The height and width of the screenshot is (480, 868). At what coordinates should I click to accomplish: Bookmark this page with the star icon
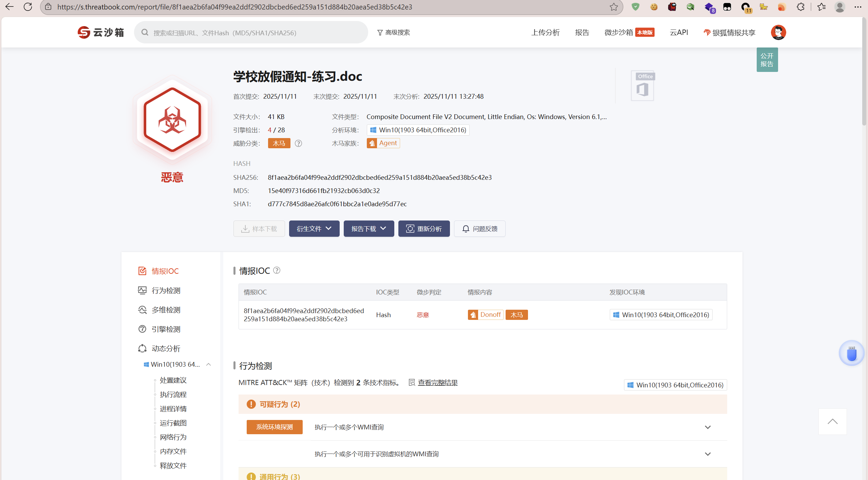(614, 7)
